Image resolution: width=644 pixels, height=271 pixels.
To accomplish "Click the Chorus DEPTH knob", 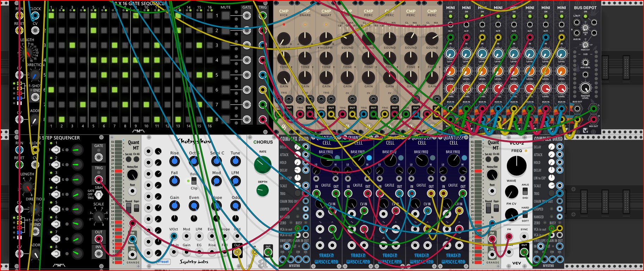I will [262, 191].
